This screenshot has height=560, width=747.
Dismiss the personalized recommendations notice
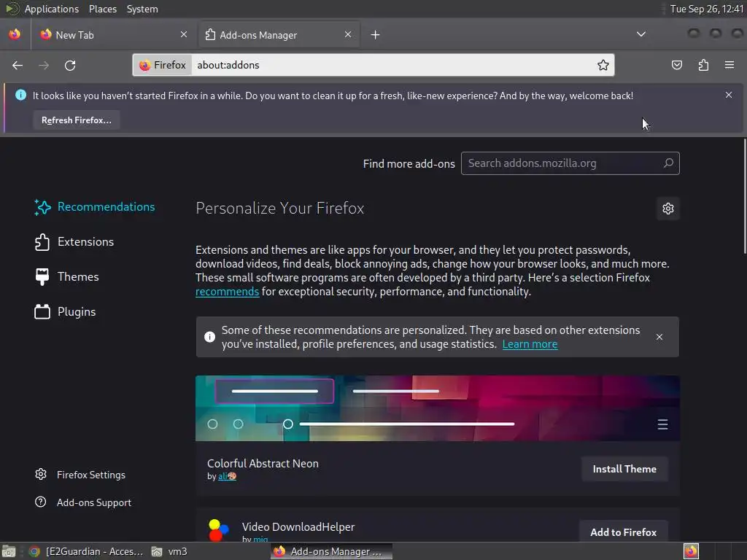[x=659, y=337]
